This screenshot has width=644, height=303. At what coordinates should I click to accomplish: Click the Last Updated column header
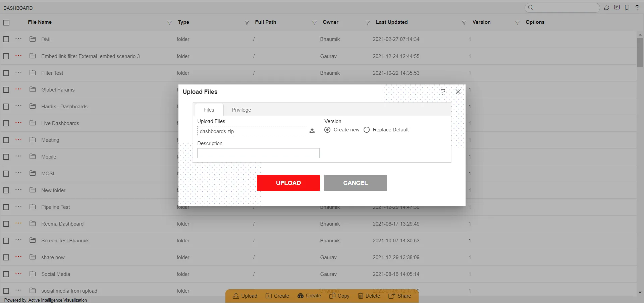point(392,22)
